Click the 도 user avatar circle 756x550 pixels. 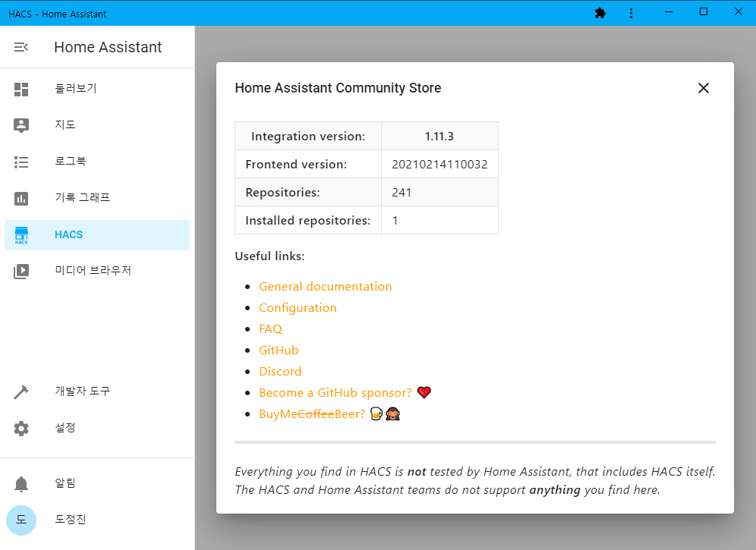21,520
